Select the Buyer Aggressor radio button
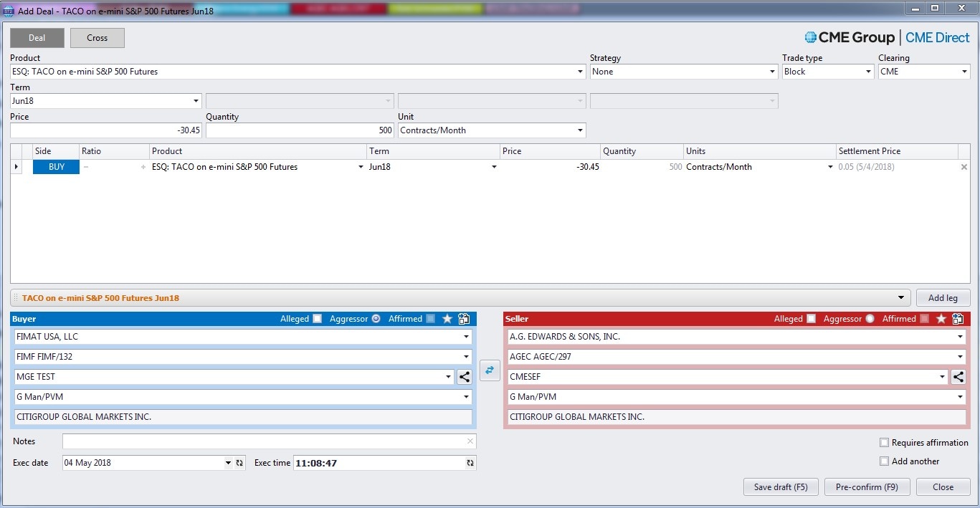Screen dimensions: 980x508 [x=376, y=319]
